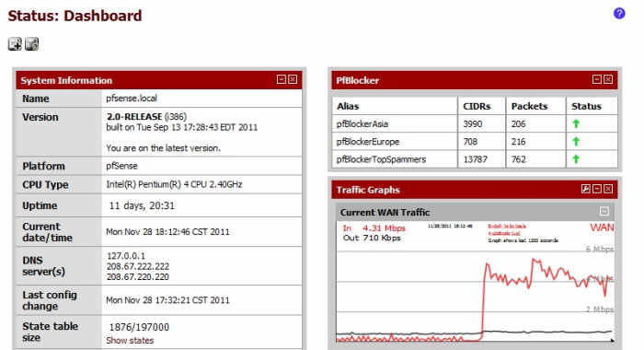Close the PfBlocker widget
The image size is (644, 350).
[x=608, y=79]
